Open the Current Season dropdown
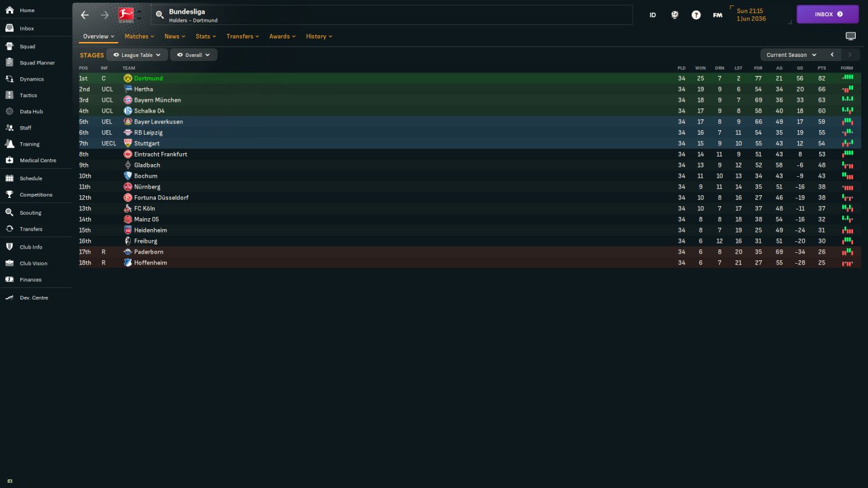 791,55
